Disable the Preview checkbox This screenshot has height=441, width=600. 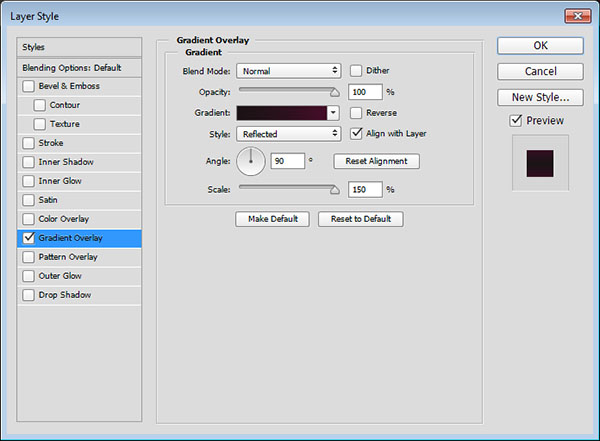(x=516, y=121)
